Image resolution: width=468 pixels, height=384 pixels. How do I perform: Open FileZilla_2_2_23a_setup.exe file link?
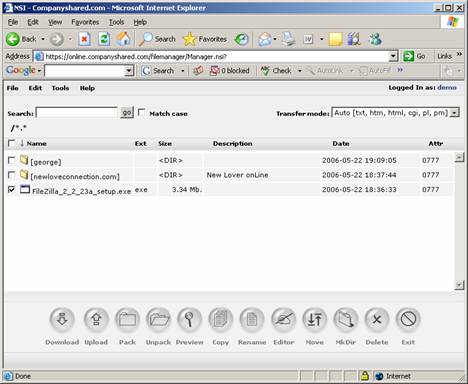tap(81, 191)
